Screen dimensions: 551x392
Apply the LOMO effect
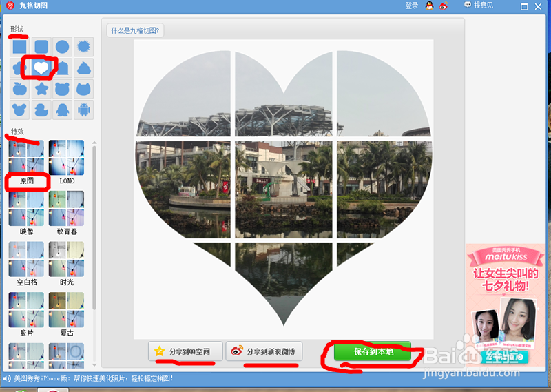pos(66,162)
